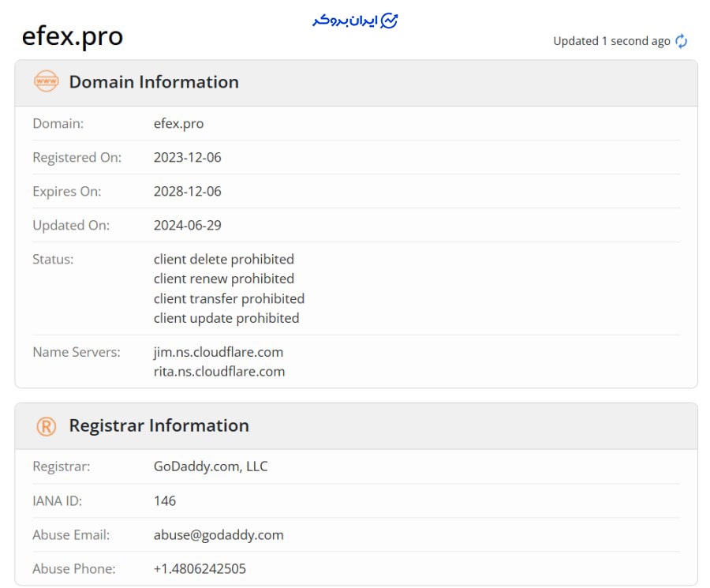Image resolution: width=710 pixels, height=588 pixels.
Task: Click the abuse phone number +1.4806242505
Action: click(200, 568)
